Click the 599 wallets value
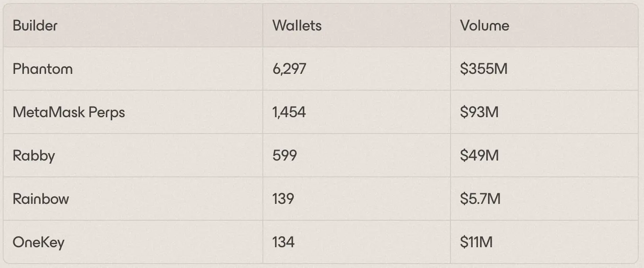This screenshot has width=644, height=268. [285, 156]
